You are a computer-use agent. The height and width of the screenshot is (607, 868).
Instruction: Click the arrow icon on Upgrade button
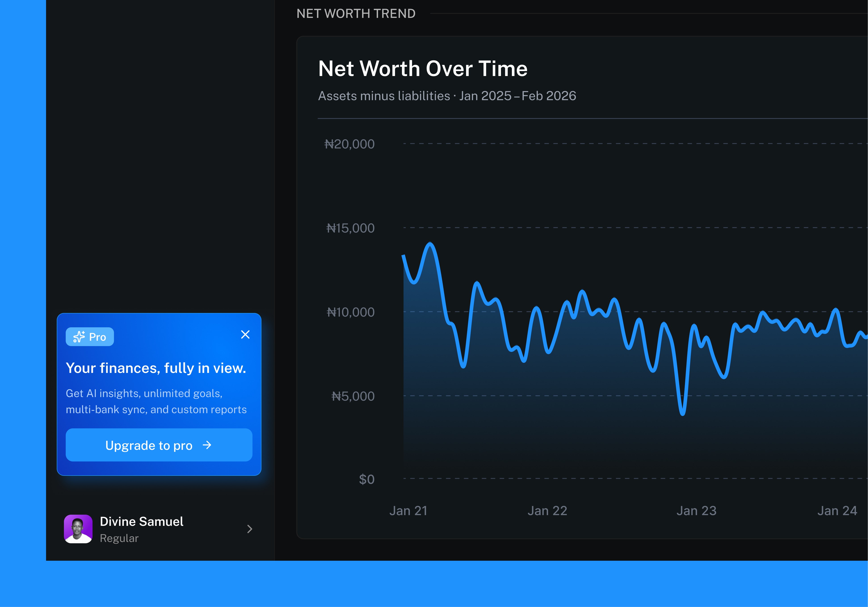(207, 445)
